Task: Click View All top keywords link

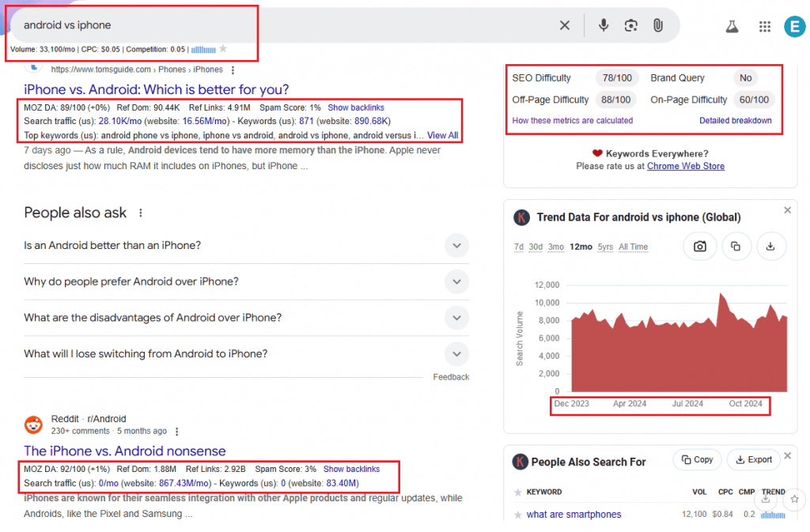Action: coord(442,136)
